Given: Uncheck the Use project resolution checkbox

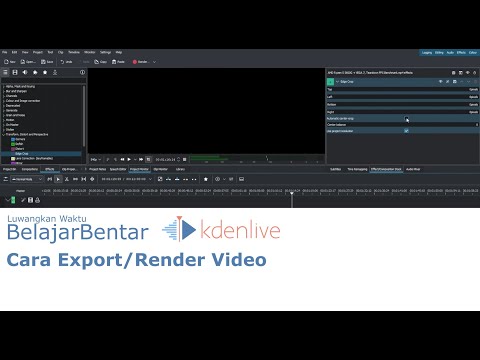Looking at the screenshot, I should pos(406,131).
